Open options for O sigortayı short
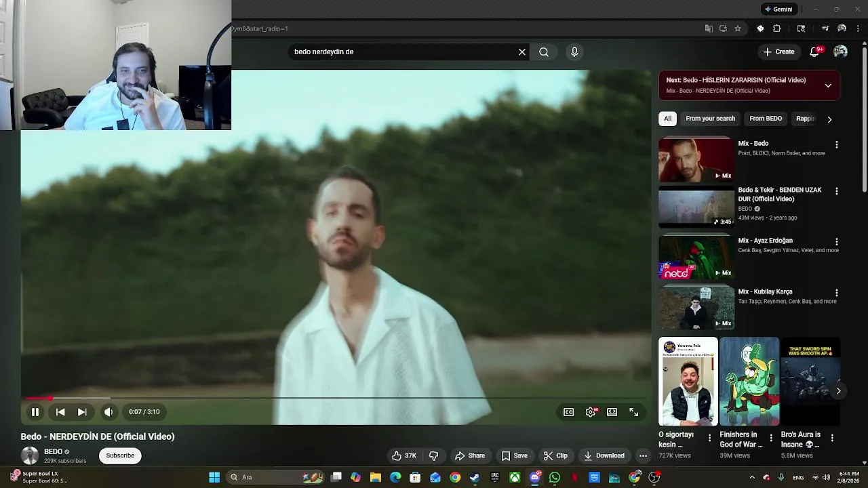The height and width of the screenshot is (488, 868). coord(709,438)
